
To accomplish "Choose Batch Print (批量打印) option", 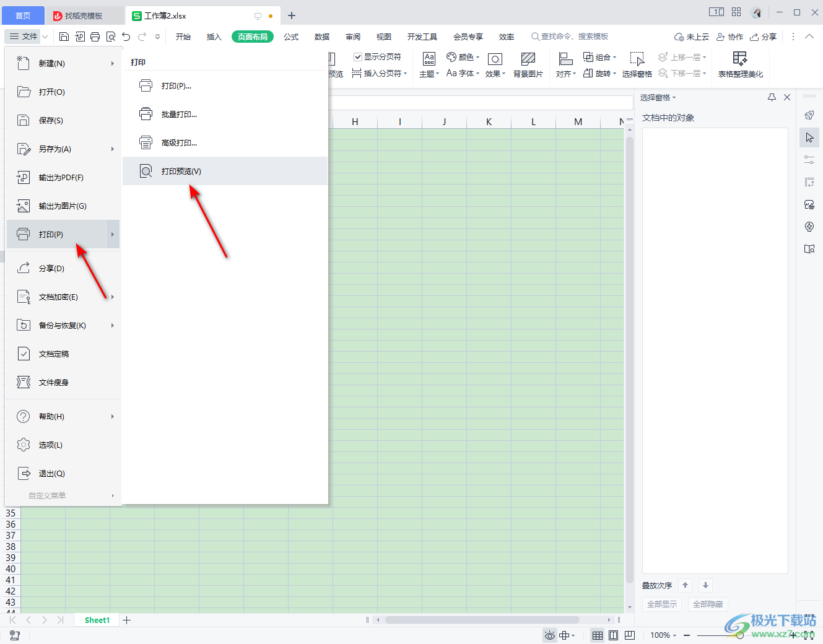I will click(x=225, y=114).
